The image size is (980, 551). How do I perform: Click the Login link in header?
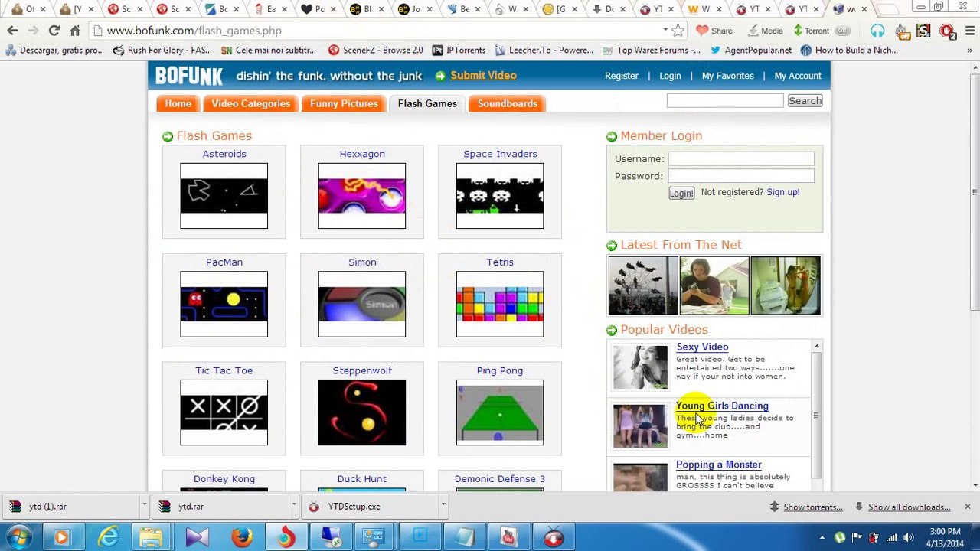[670, 76]
